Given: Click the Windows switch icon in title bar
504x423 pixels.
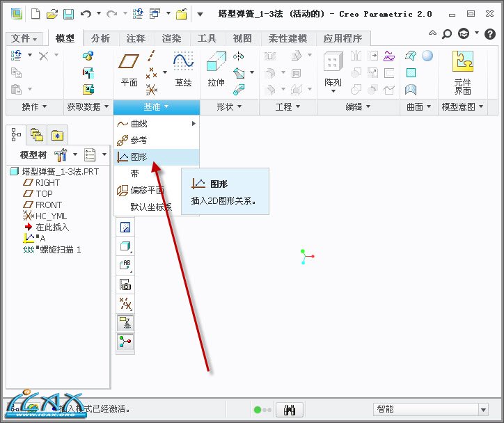Looking at the screenshot, I should tap(155, 14).
